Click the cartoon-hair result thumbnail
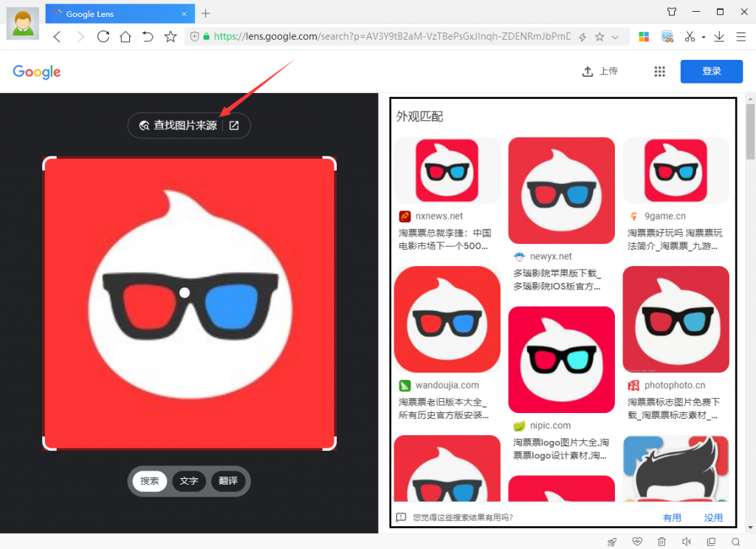756x549 pixels. [x=676, y=468]
